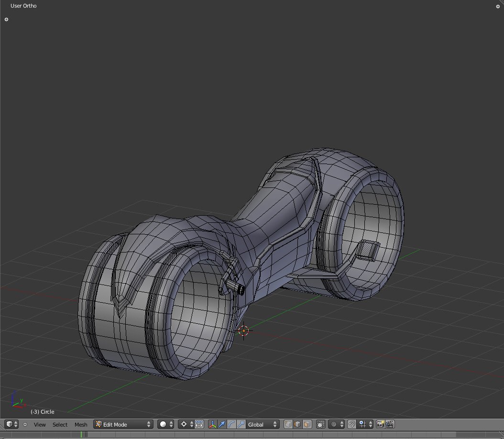Screen dimensions: 504x439
Task: Open the Mesh menu
Action: tap(81, 425)
